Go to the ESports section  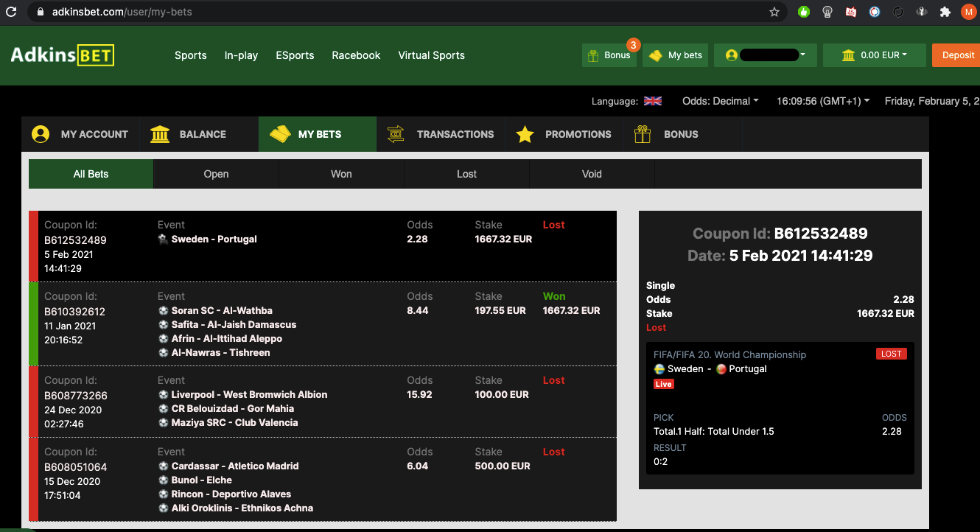(x=295, y=55)
